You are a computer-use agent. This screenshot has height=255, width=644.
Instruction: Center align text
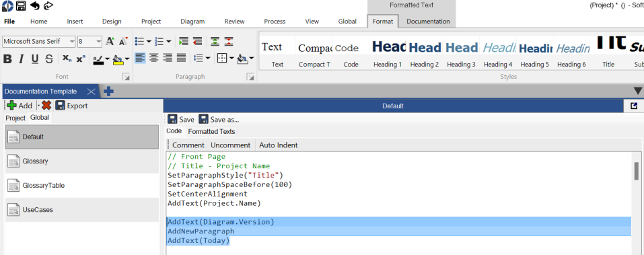pos(154,58)
